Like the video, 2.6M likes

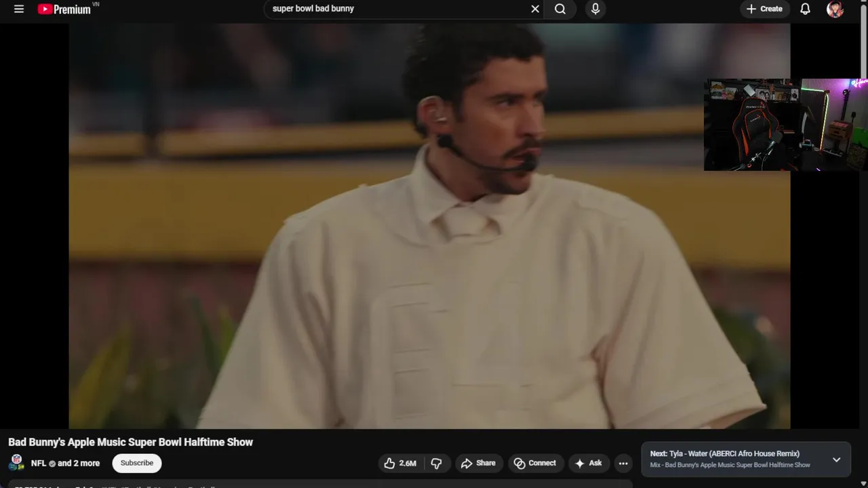tap(400, 464)
